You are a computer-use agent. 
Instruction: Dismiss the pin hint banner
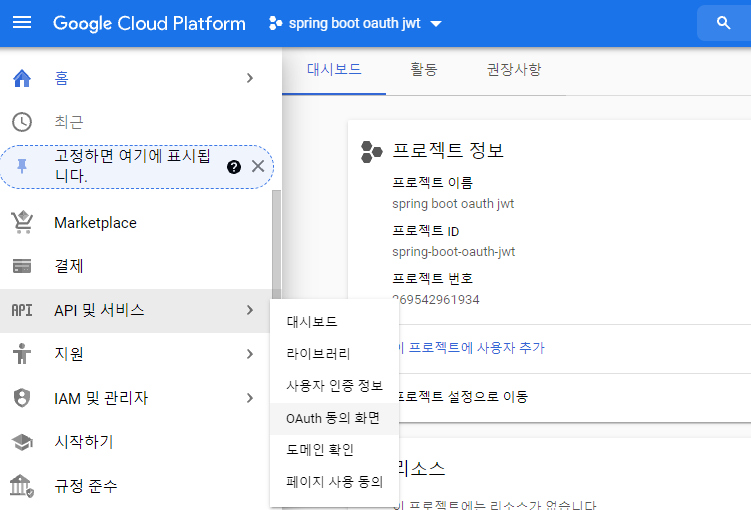coord(258,166)
